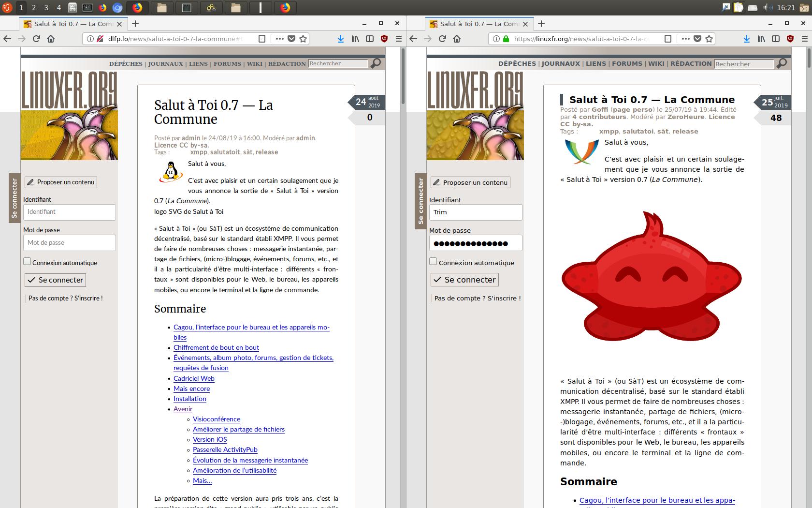Image resolution: width=812 pixels, height=508 pixels.
Task: Open page actions menu in right Firefox window
Action: 685,39
